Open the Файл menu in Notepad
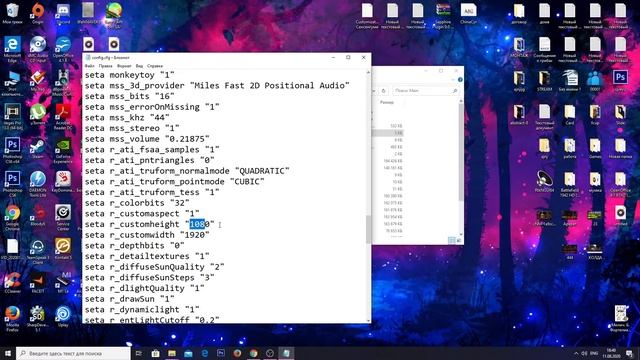The height and width of the screenshot is (360, 640). click(89, 66)
